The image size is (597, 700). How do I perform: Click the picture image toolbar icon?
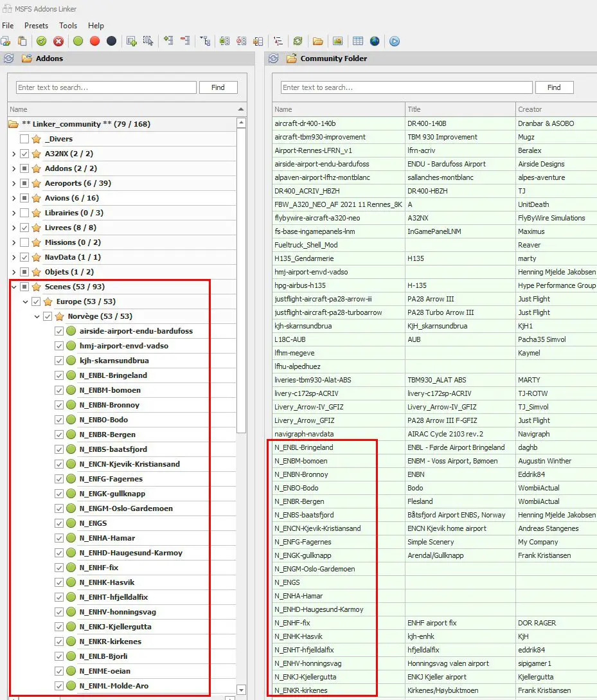point(338,41)
